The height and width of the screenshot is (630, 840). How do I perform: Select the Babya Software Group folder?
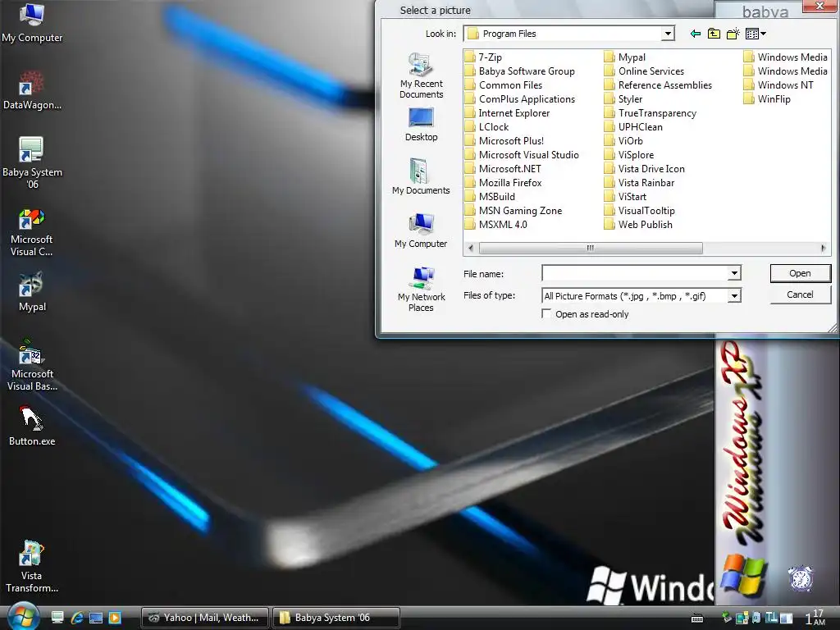click(x=519, y=71)
